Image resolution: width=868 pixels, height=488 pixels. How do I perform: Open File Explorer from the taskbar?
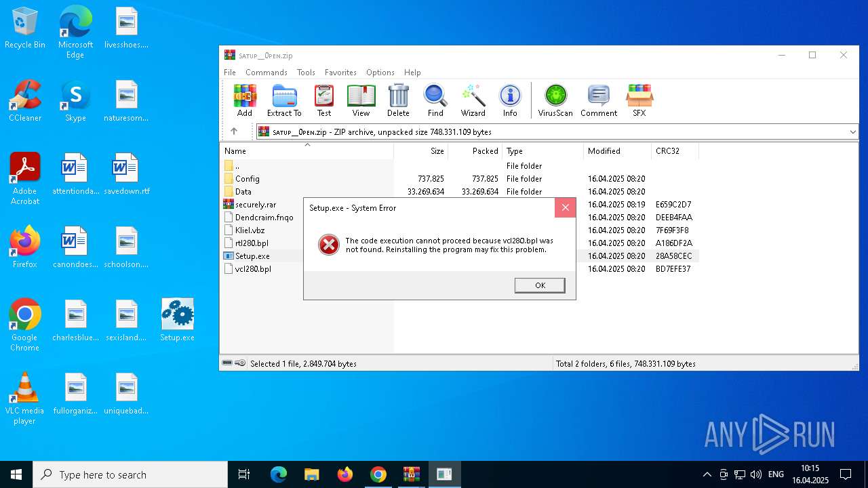point(311,474)
